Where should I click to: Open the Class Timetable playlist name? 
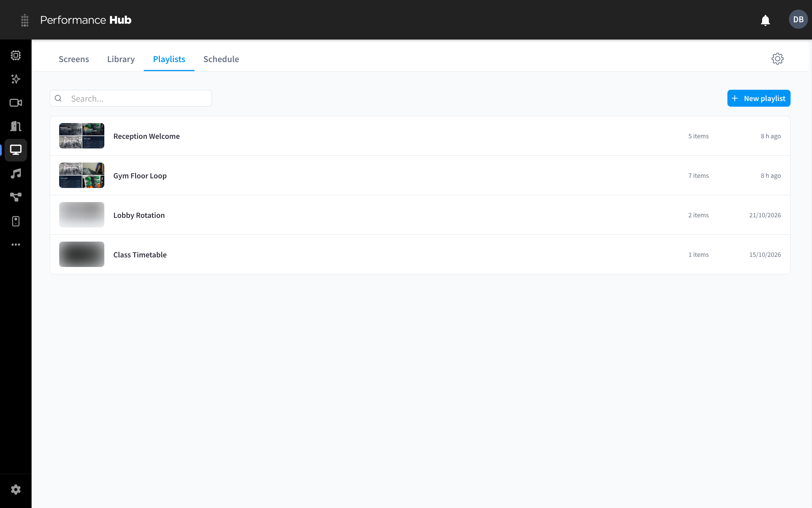(x=140, y=255)
